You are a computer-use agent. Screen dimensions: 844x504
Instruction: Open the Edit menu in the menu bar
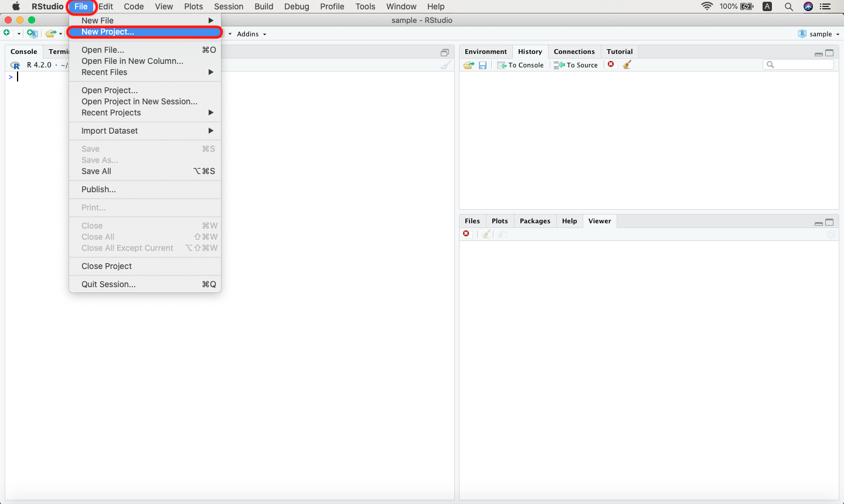[105, 6]
